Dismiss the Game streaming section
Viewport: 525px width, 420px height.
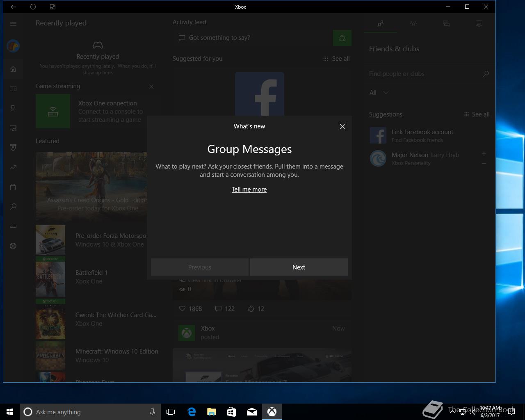click(151, 87)
